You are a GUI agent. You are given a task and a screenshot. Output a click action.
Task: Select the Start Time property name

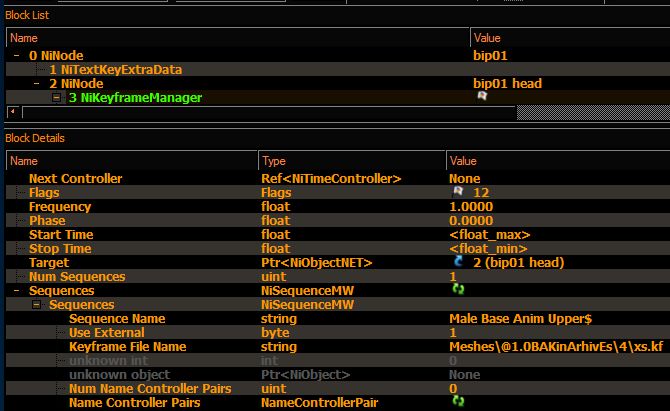(x=61, y=235)
